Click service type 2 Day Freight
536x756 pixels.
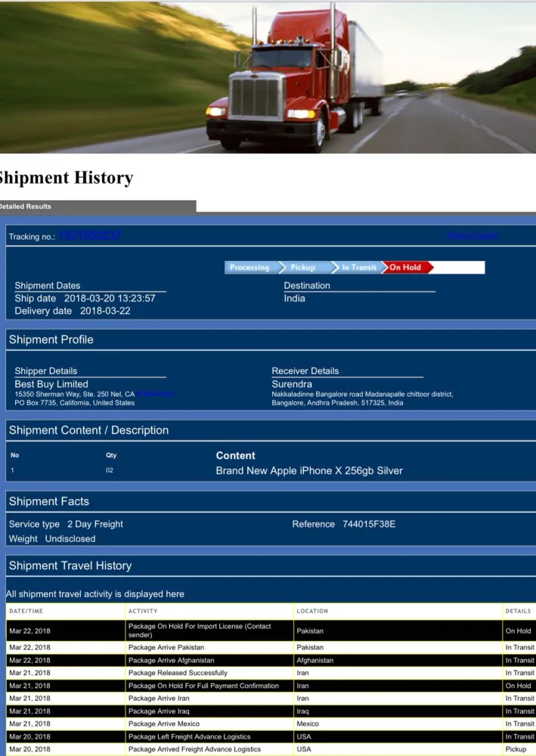point(95,524)
